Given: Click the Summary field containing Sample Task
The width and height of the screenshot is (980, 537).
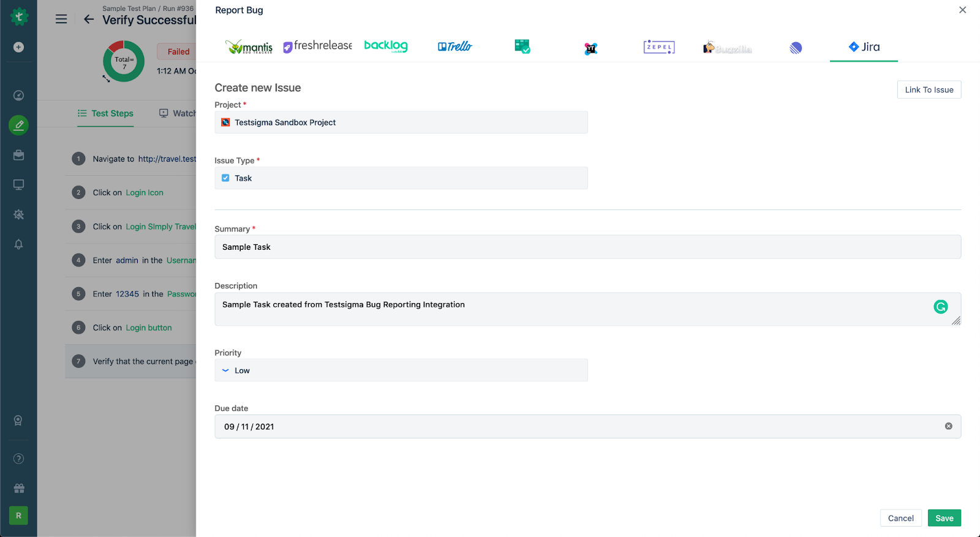Looking at the screenshot, I should tap(587, 247).
